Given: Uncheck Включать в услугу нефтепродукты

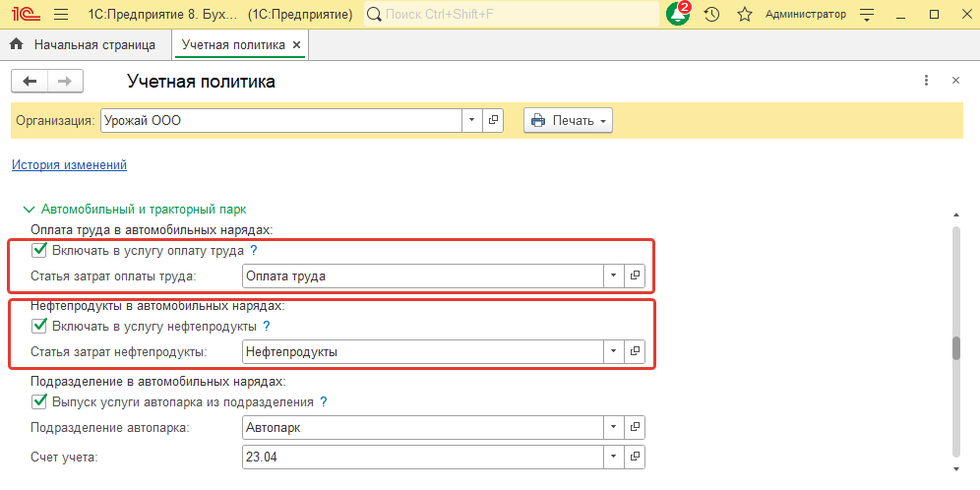Looking at the screenshot, I should click(x=39, y=326).
